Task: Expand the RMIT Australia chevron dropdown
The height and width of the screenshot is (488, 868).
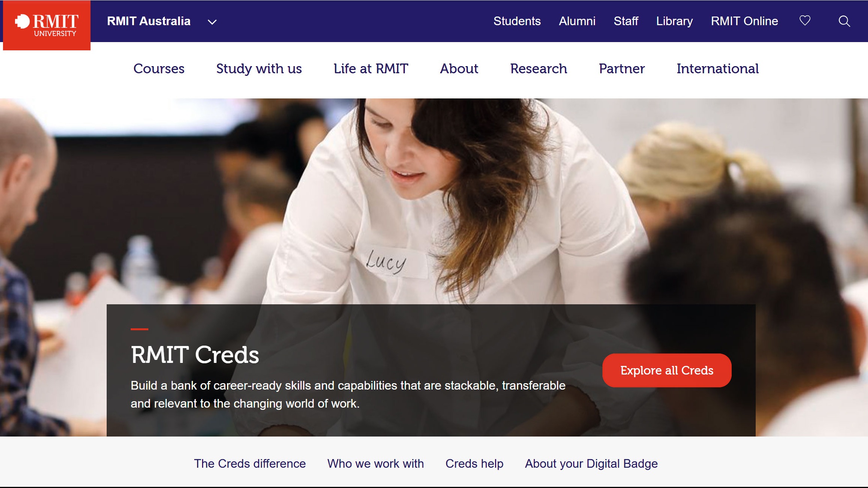Action: (212, 22)
